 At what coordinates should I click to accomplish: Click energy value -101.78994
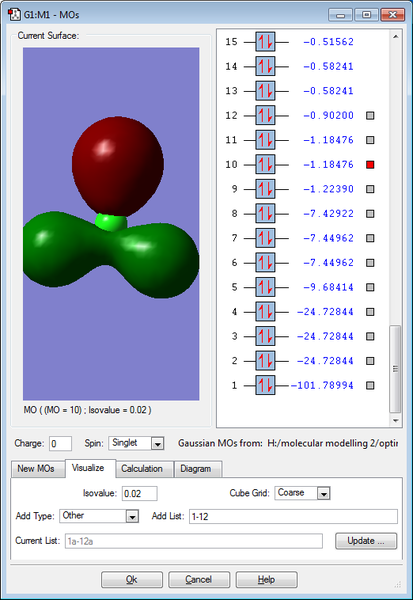(x=322, y=385)
